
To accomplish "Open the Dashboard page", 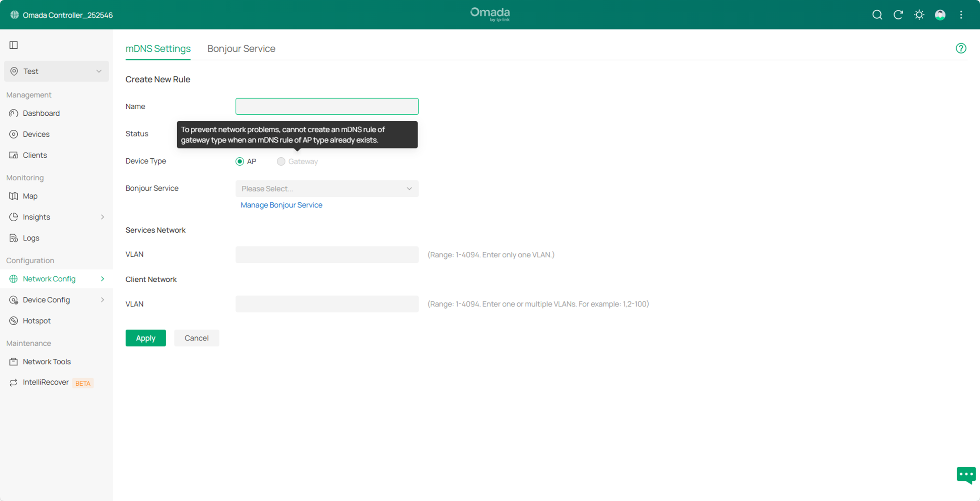I will (41, 113).
